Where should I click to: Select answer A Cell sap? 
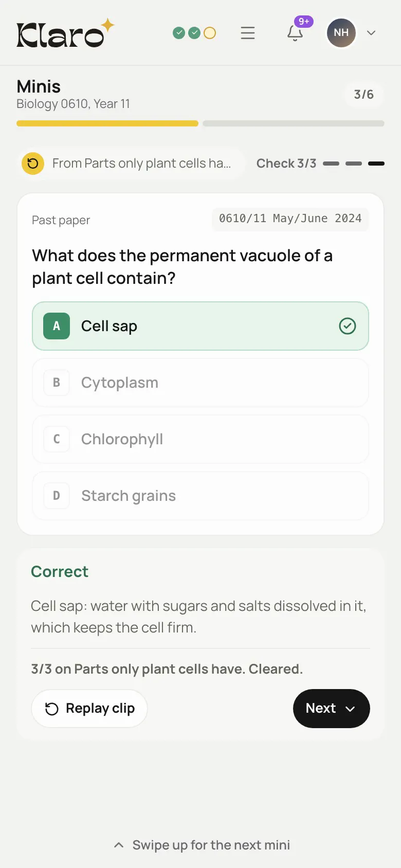[200, 326]
